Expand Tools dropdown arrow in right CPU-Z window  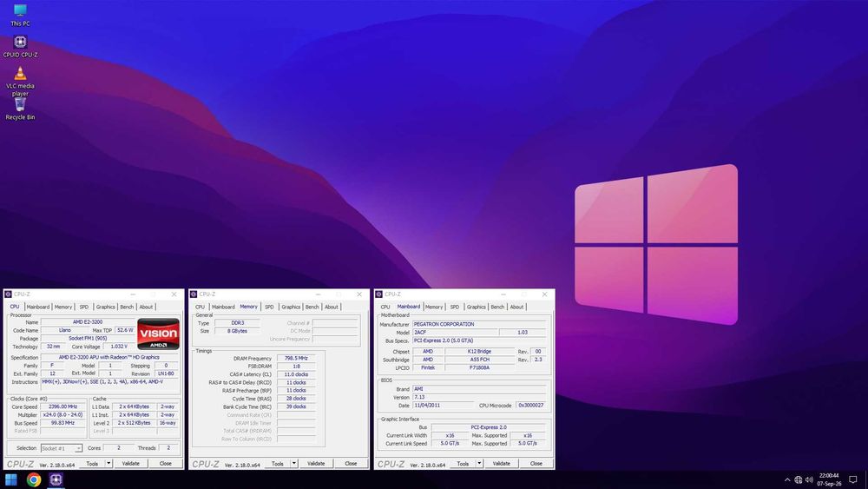coord(479,464)
